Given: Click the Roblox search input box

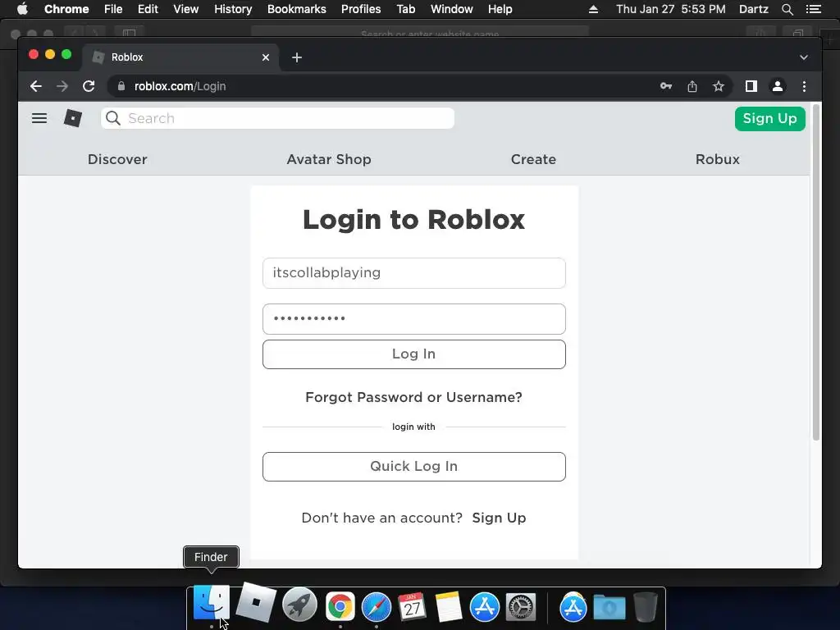Looking at the screenshot, I should click(x=277, y=118).
